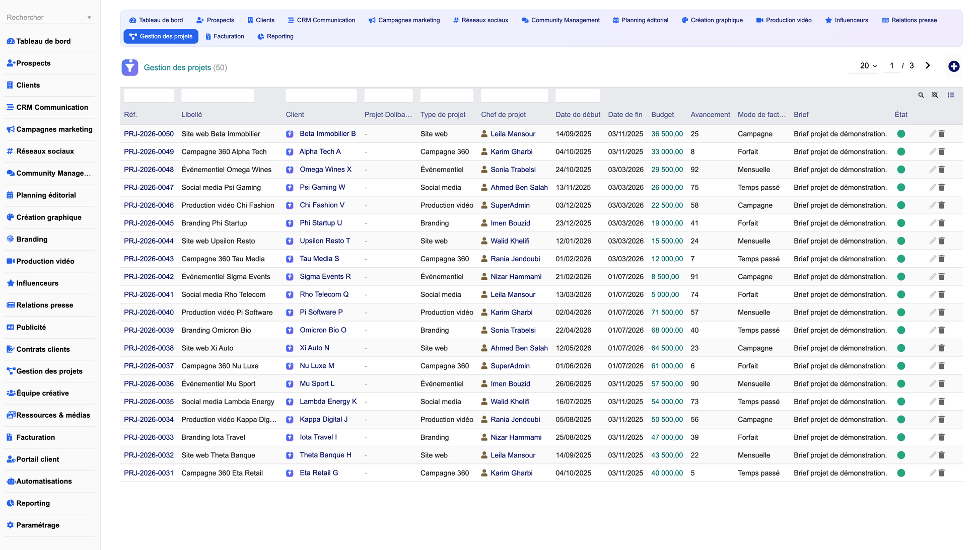Click user icon beside Leila Mansour in PRJ-2026-0050

484,134
